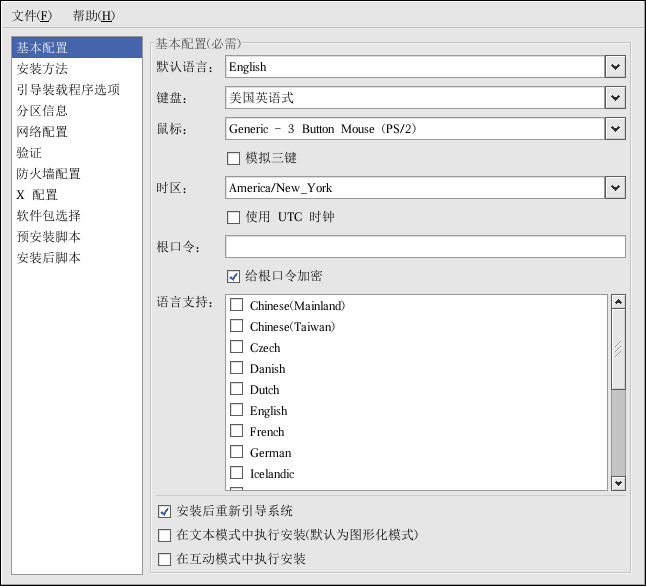Expand the 默认语言 dropdown arrow

(x=615, y=67)
